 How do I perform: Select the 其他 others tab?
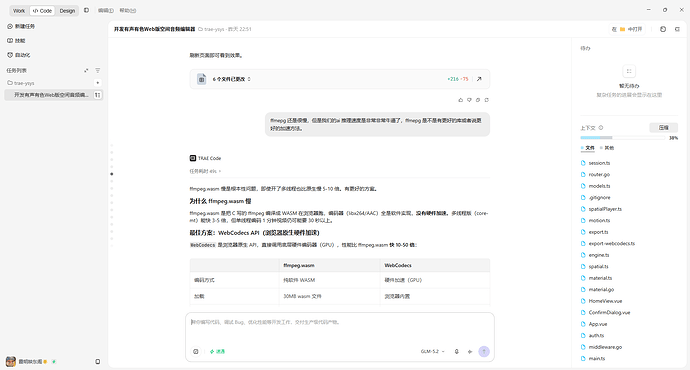coord(607,148)
